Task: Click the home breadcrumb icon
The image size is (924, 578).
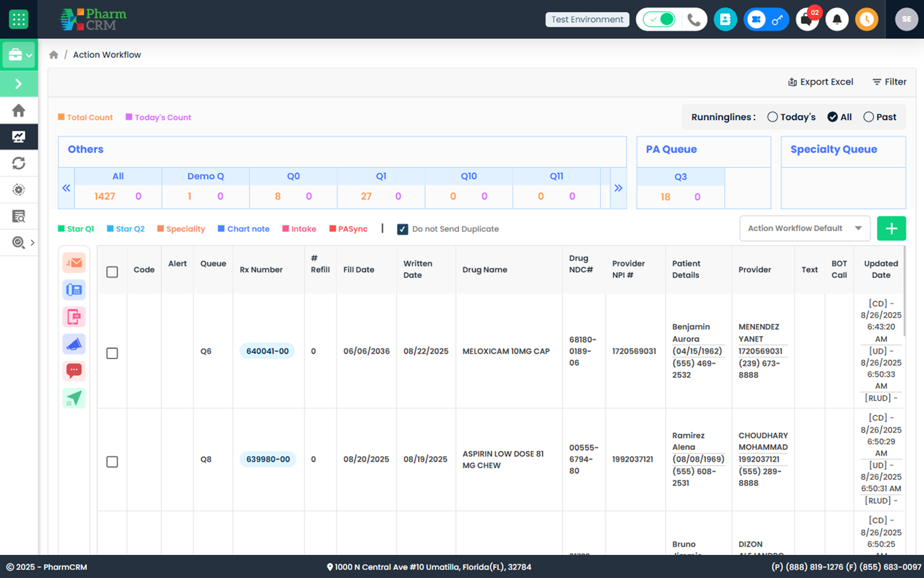Action: point(53,55)
